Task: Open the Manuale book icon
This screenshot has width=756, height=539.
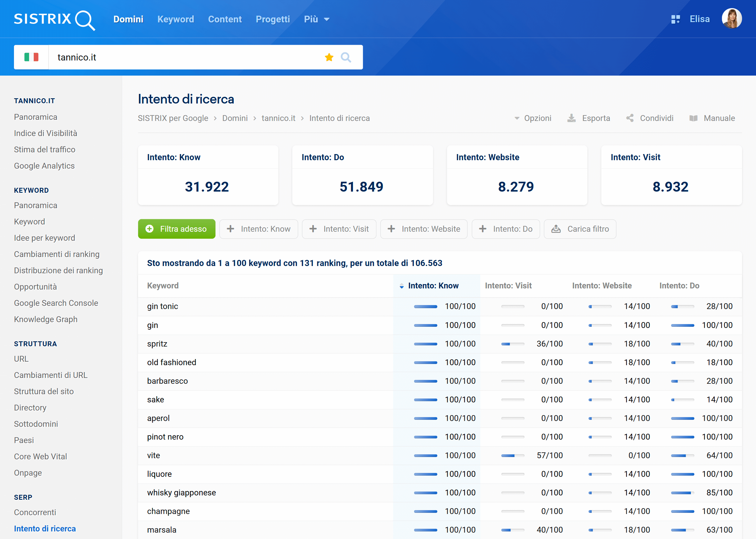Action: click(693, 118)
